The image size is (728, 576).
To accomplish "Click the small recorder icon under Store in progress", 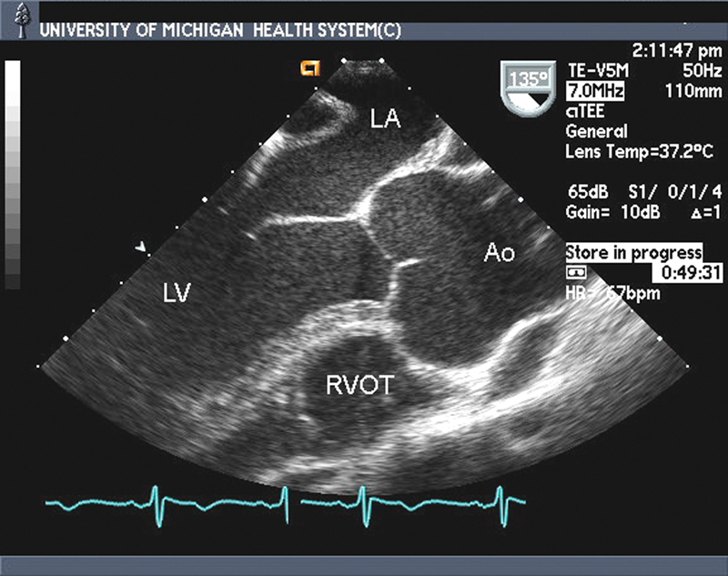I will [574, 271].
